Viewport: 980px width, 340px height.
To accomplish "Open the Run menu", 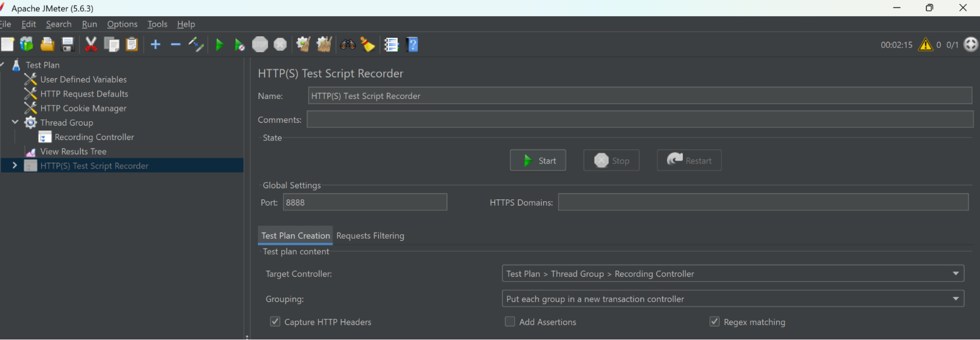I will (89, 24).
